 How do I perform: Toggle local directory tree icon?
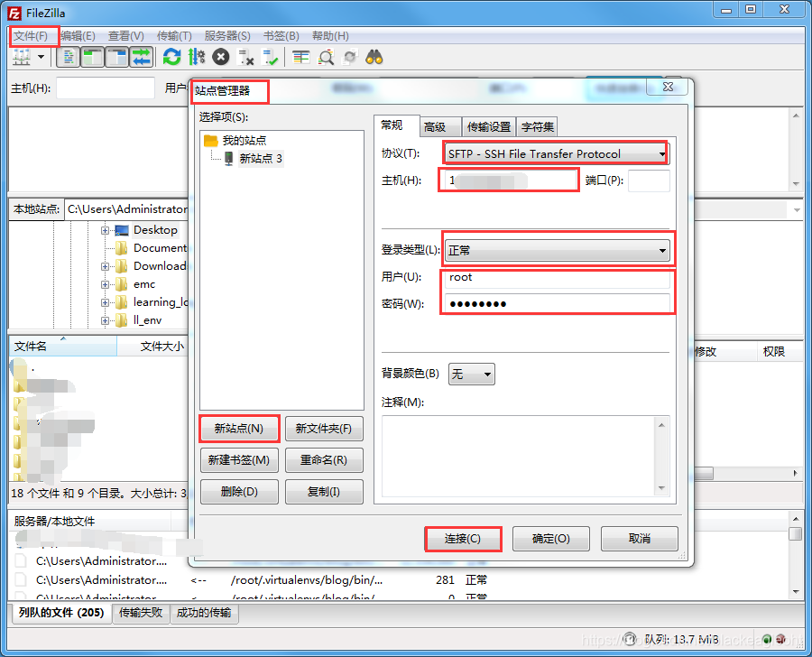(x=93, y=57)
